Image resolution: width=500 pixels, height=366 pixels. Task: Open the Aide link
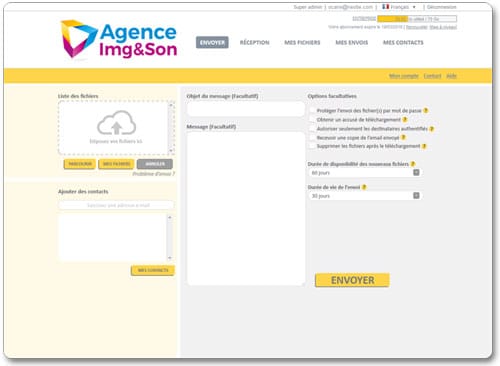point(451,76)
